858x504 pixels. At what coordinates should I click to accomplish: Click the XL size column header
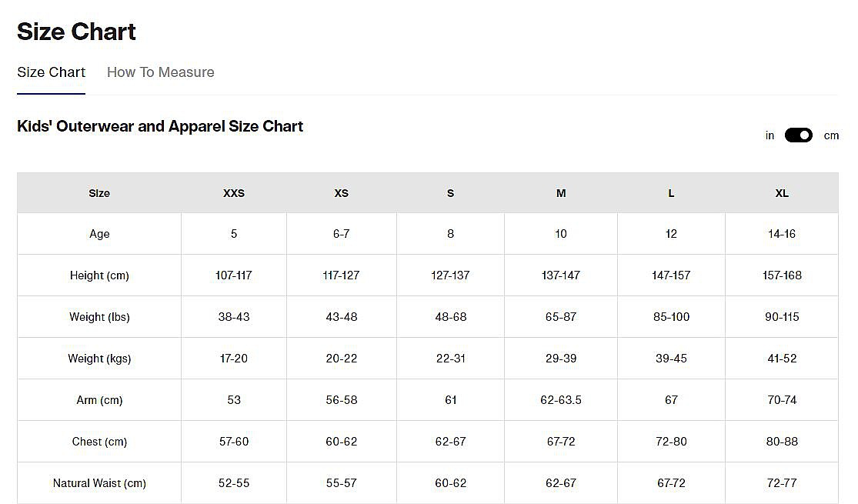point(782,193)
